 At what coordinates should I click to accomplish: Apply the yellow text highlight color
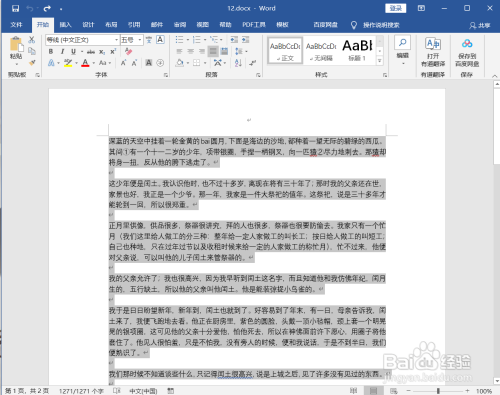[x=68, y=63]
